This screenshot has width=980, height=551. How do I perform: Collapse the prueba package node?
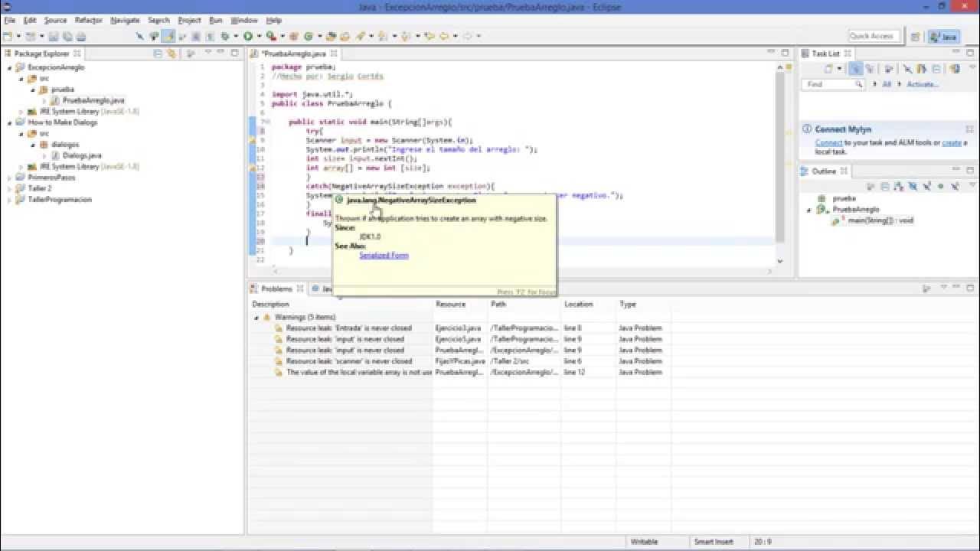pos(34,90)
